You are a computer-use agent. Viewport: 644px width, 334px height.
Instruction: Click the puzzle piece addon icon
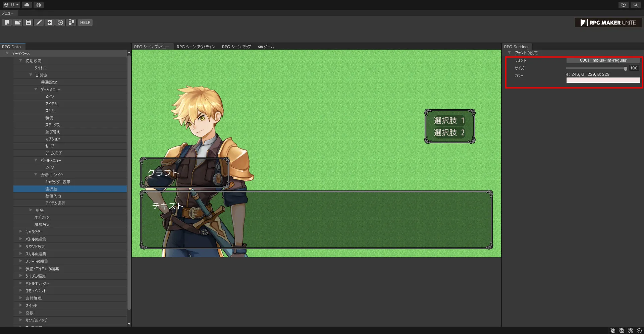pos(71,22)
